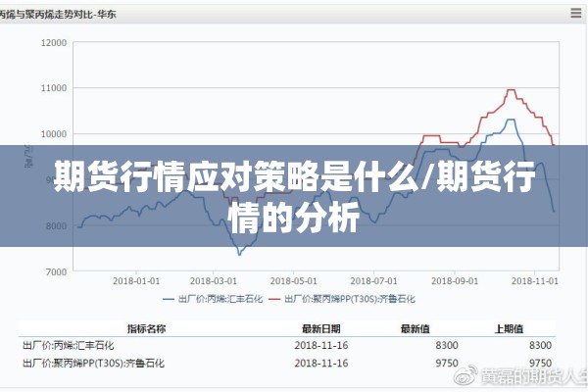This screenshot has height=392, width=588.
Task: Click the latest value 9750 cell
Action: click(x=447, y=364)
